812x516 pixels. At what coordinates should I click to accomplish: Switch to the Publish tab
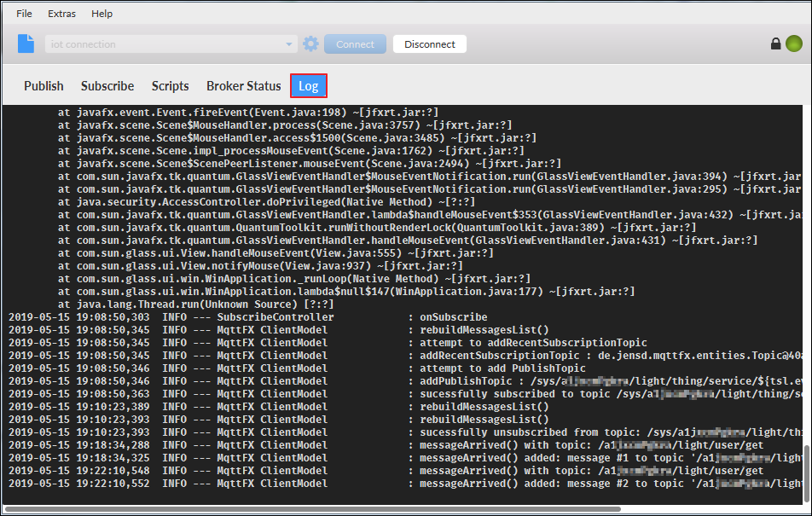click(x=43, y=85)
